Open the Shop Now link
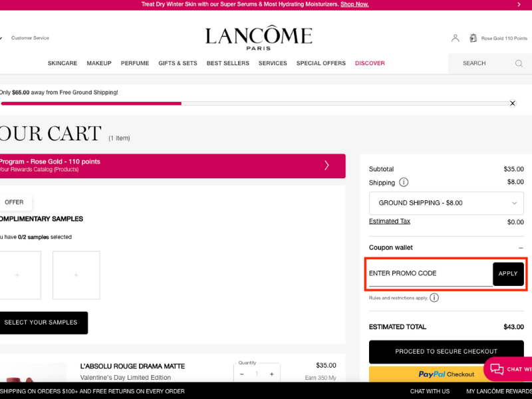This screenshot has width=532, height=399. pyautogui.click(x=354, y=4)
